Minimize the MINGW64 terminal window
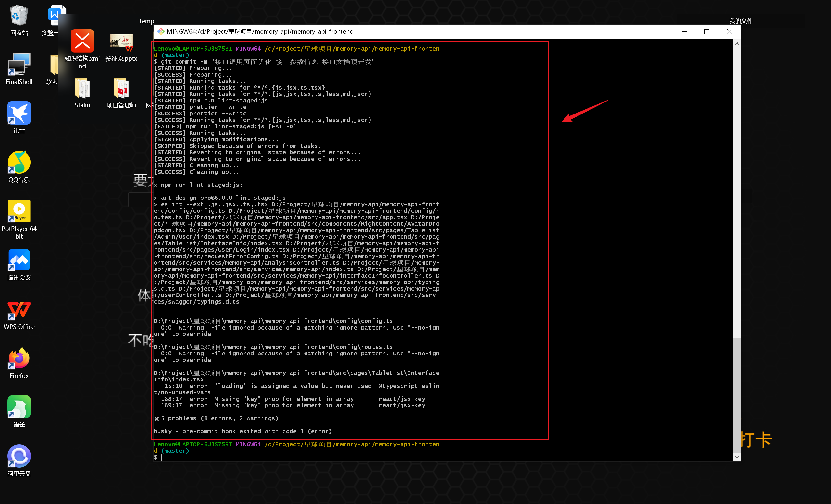Viewport: 831px width, 504px height. tap(684, 32)
